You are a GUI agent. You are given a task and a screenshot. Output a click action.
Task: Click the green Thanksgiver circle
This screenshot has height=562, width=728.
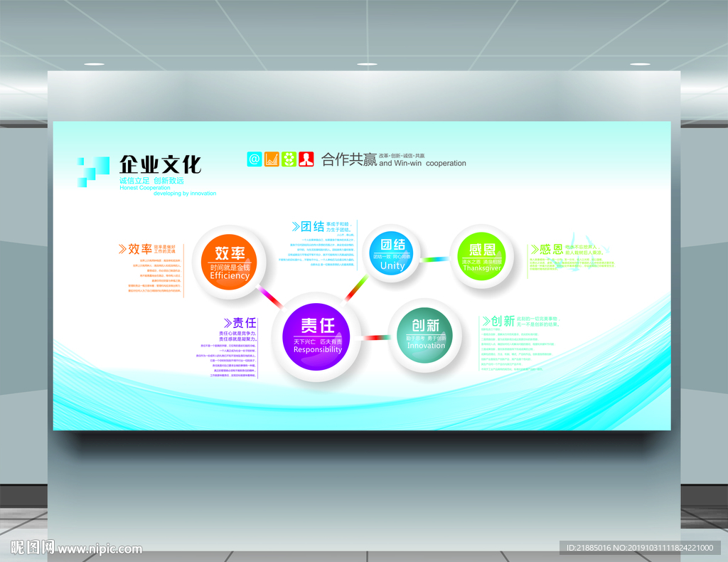tap(482, 256)
